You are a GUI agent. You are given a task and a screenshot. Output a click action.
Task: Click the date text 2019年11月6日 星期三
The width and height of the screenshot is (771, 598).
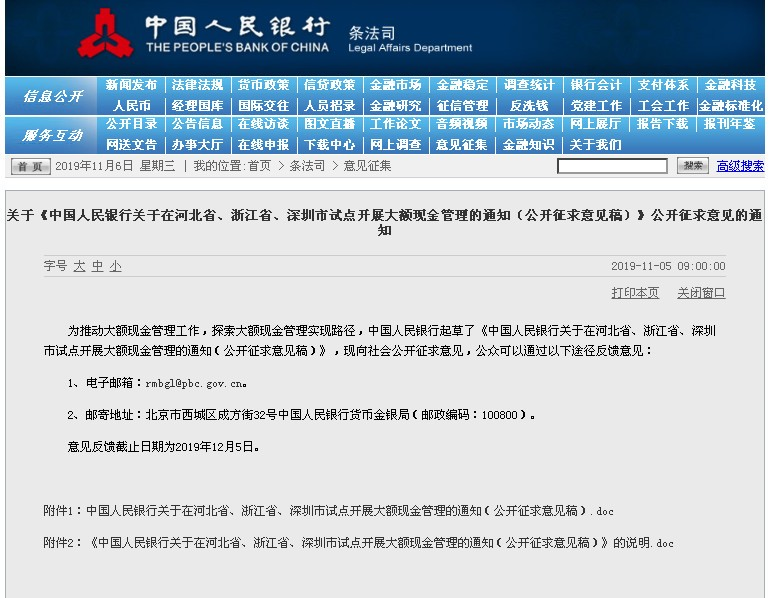115,166
